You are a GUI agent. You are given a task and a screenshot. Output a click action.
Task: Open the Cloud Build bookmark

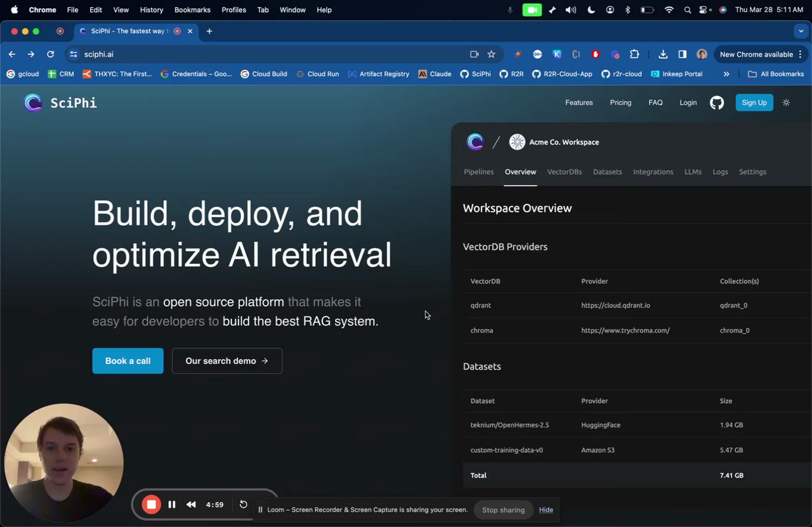point(264,74)
